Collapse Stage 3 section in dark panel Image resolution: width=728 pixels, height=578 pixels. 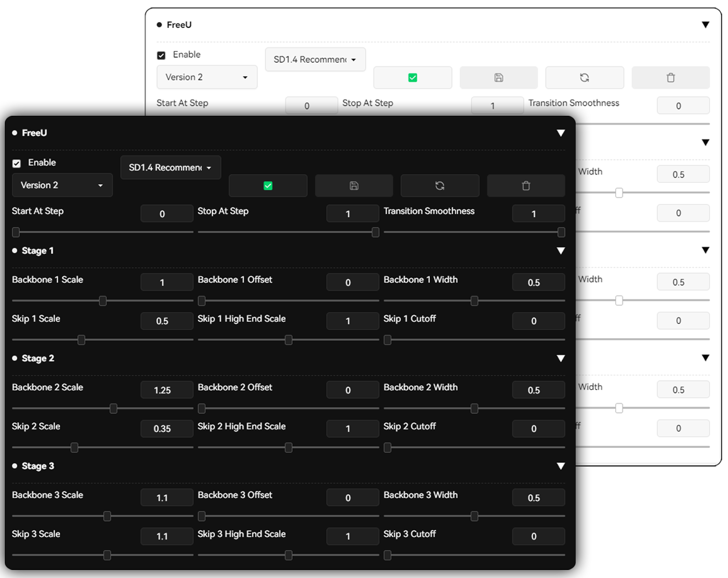point(561,466)
